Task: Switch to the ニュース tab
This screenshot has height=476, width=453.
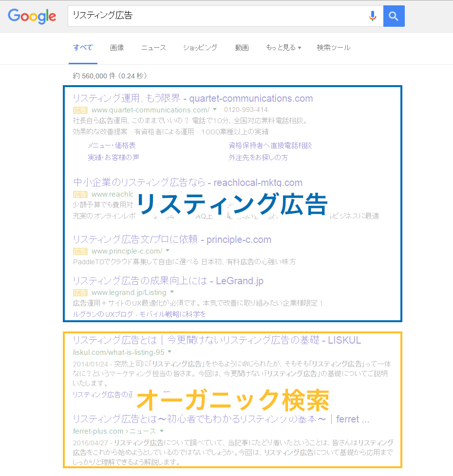Action: 153,48
